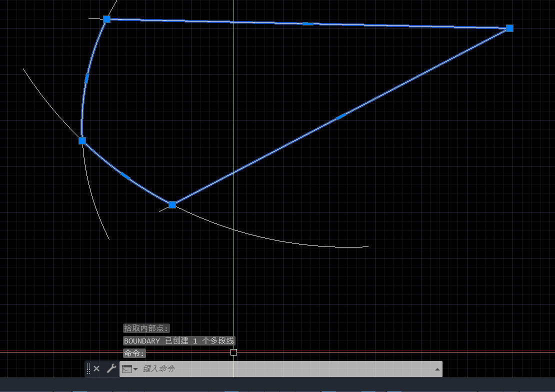Screen dimensions: 555x392
Task: Select the leftmost vertex grip joining arcs
Action: (x=82, y=140)
